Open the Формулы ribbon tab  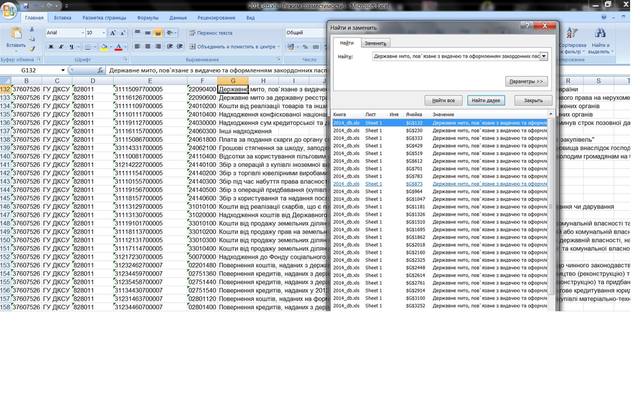147,18
